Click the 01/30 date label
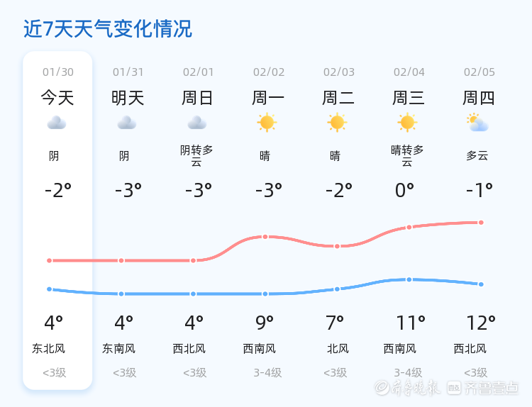This screenshot has width=532, height=407. click(x=57, y=72)
